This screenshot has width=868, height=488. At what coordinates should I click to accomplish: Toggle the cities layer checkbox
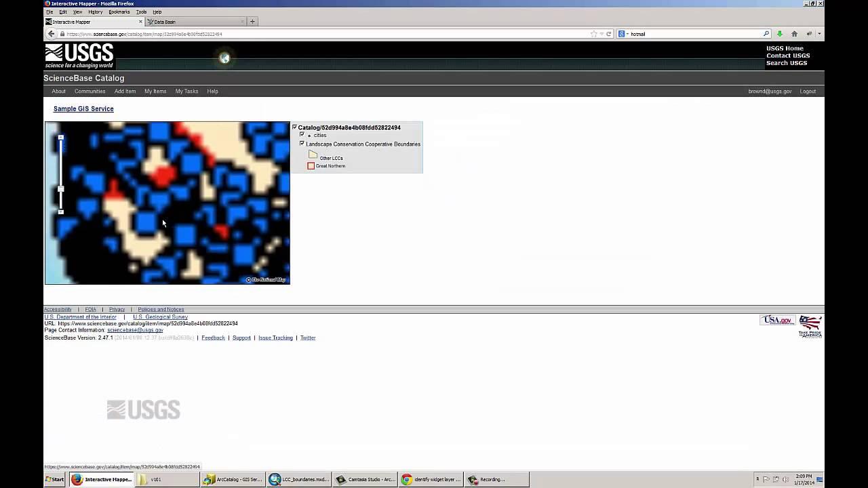(302, 135)
